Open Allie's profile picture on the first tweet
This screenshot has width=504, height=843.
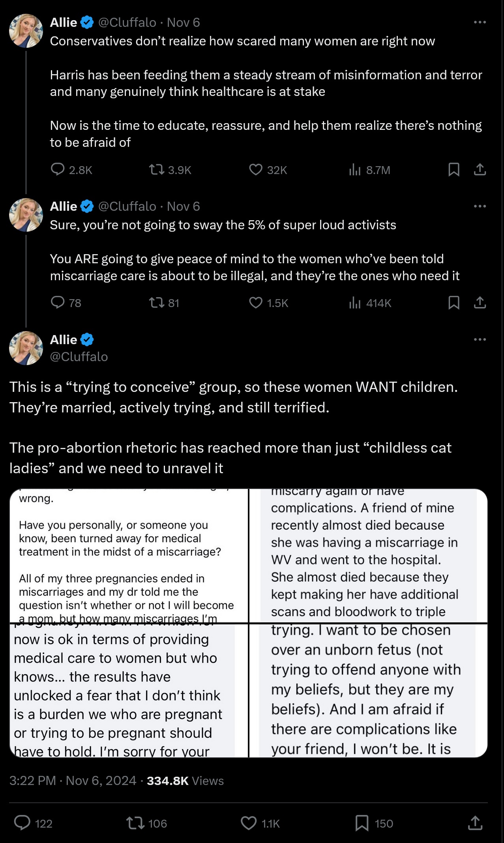[26, 31]
